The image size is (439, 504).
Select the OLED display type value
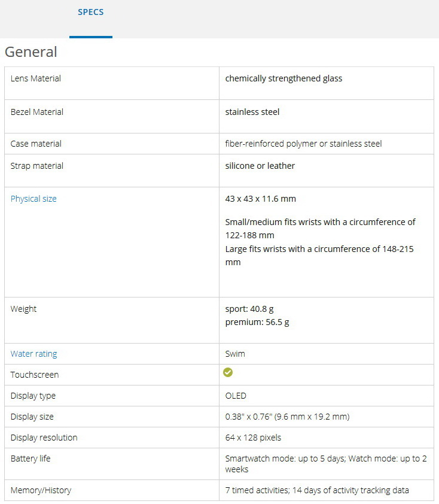[236, 396]
